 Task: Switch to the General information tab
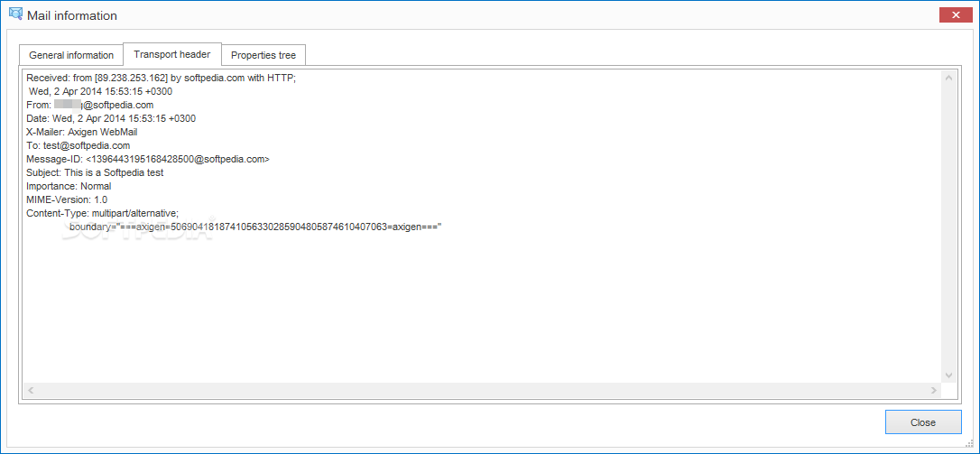click(71, 55)
